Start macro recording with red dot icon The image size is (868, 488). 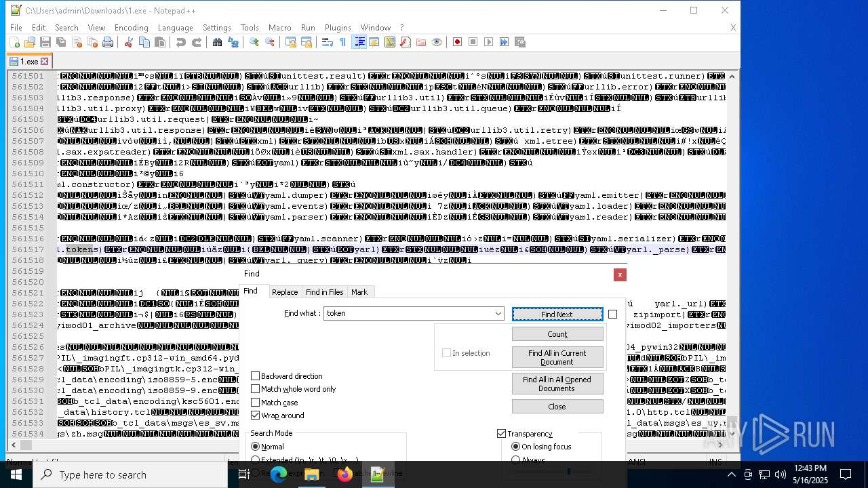point(458,42)
